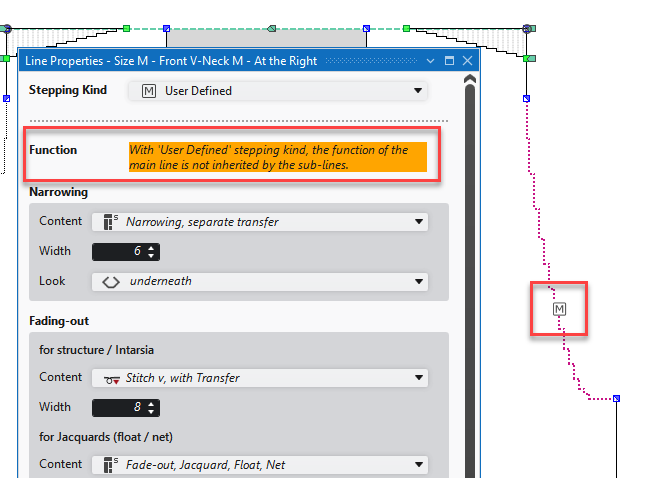The image size is (664, 478).
Task: Open the Look dropdown arrow
Action: coord(418,282)
